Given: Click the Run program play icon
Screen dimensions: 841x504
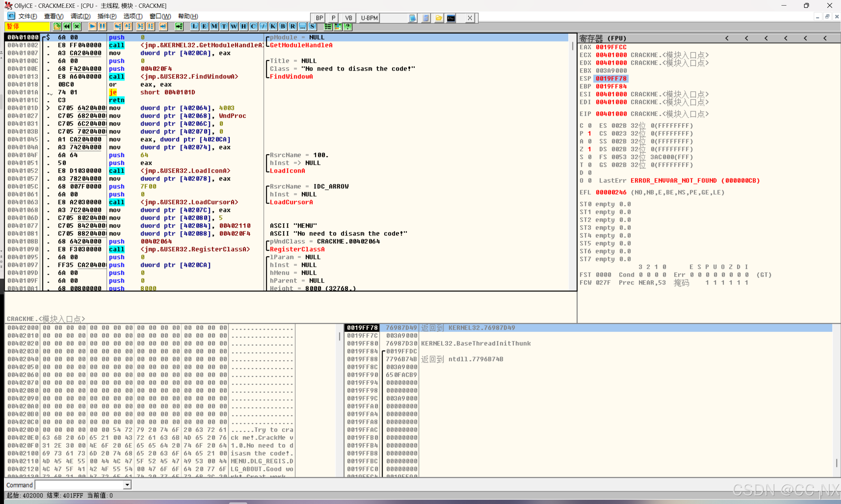Looking at the screenshot, I should 92,26.
